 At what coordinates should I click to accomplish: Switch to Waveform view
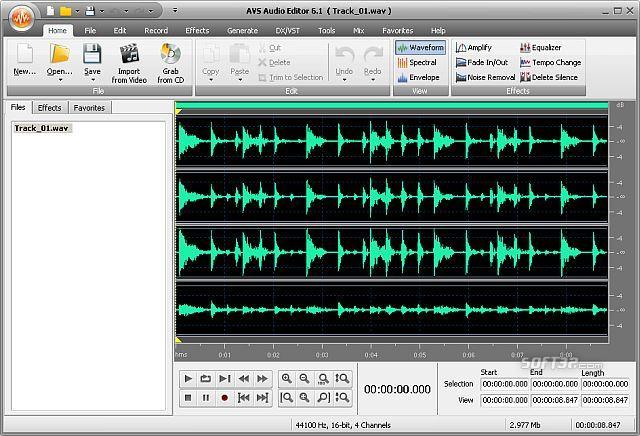[x=420, y=47]
